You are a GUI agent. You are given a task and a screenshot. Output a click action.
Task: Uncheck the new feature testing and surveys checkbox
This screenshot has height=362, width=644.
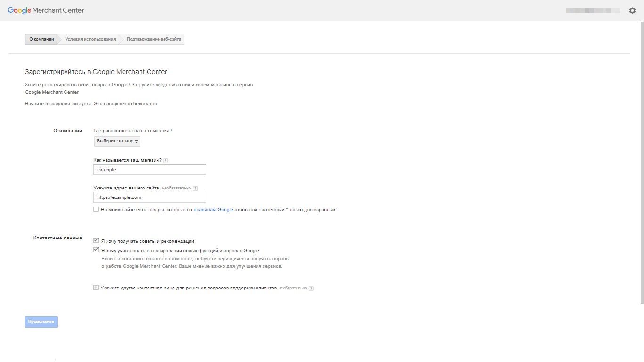click(96, 250)
